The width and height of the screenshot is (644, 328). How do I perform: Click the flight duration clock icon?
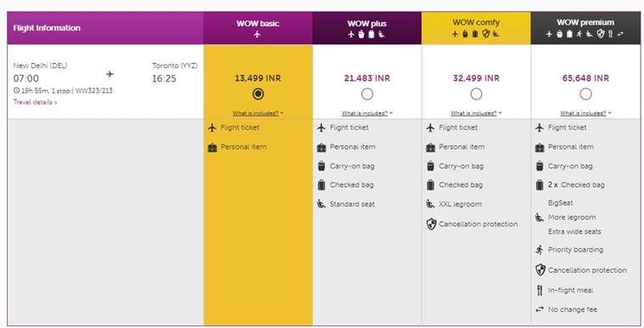[x=16, y=91]
